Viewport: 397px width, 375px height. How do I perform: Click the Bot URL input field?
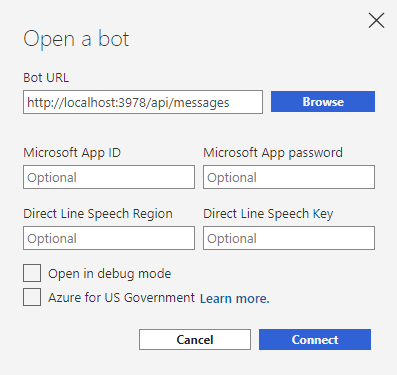[x=143, y=102]
